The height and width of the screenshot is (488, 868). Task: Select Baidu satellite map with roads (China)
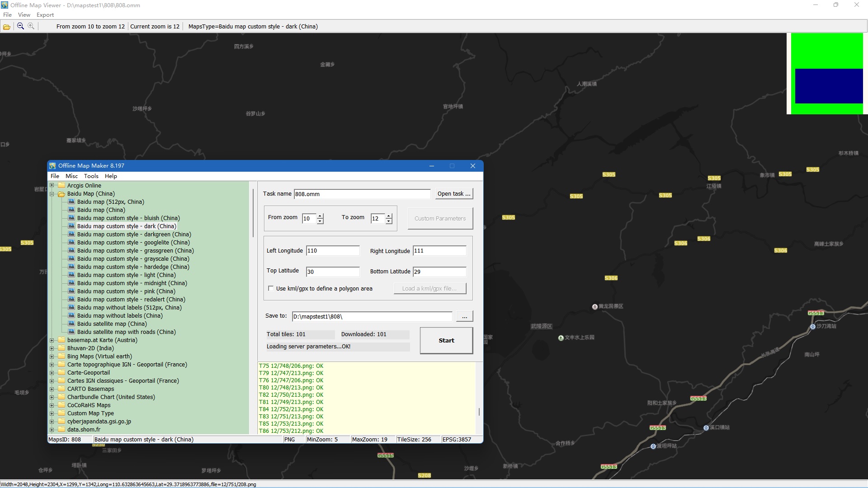click(126, 332)
